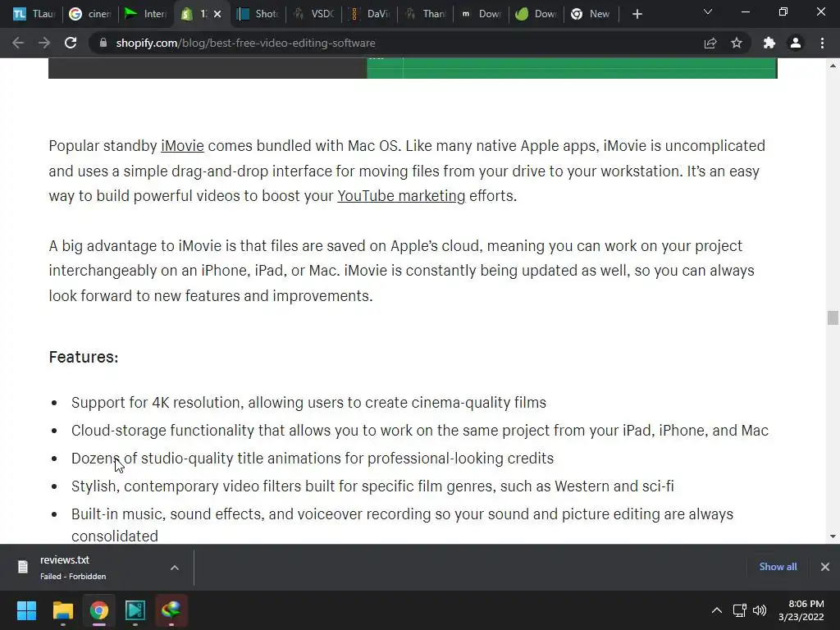Reload the Shopify blog page
The height and width of the screenshot is (630, 840).
71,43
